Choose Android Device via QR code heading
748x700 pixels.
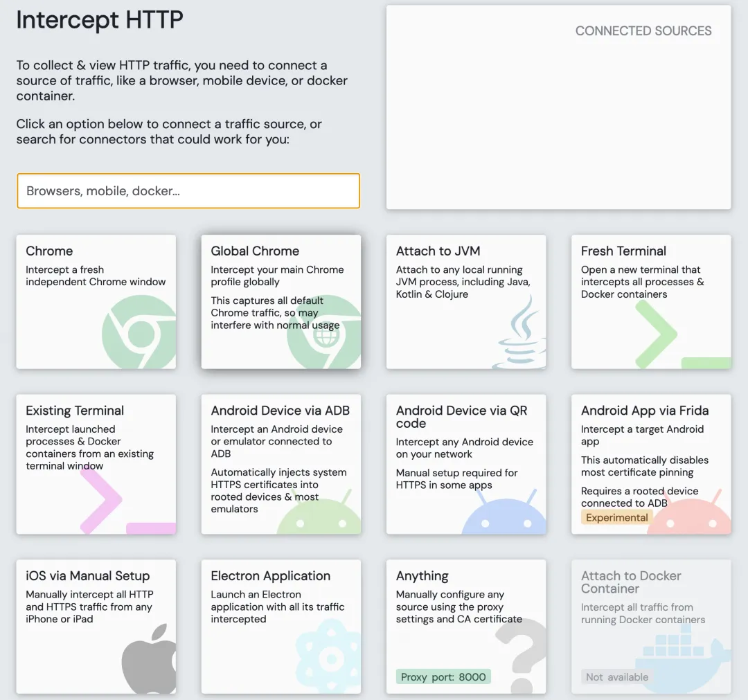461,417
